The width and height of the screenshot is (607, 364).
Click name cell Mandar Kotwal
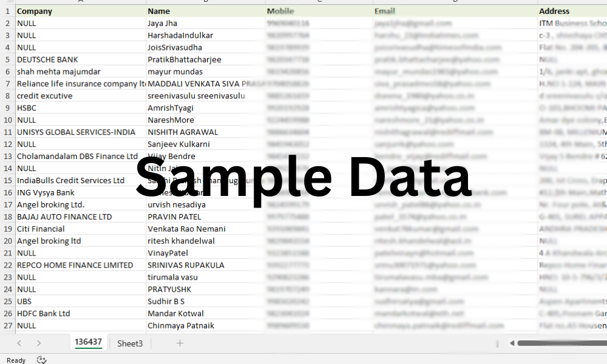[206, 314]
